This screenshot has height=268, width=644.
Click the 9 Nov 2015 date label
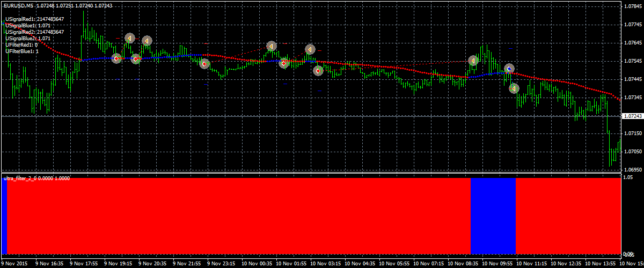pyautogui.click(x=16, y=264)
